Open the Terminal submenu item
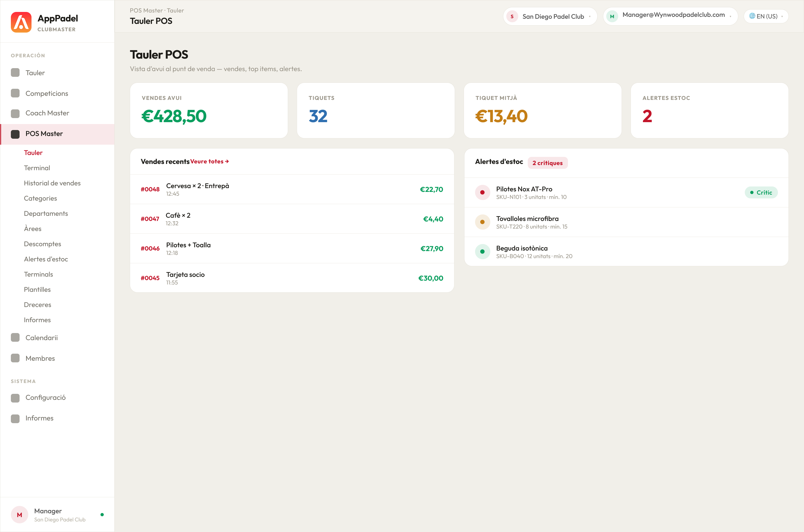Viewport: 804px width, 532px height. 37,168
